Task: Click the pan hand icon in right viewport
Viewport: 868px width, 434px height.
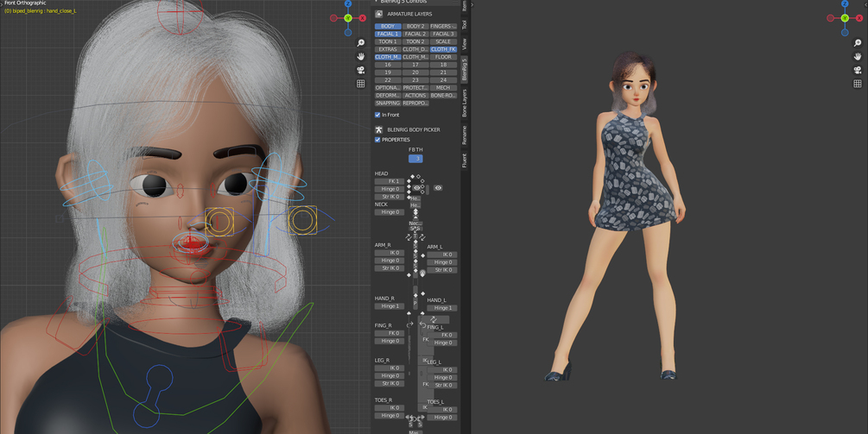Action: click(x=858, y=56)
